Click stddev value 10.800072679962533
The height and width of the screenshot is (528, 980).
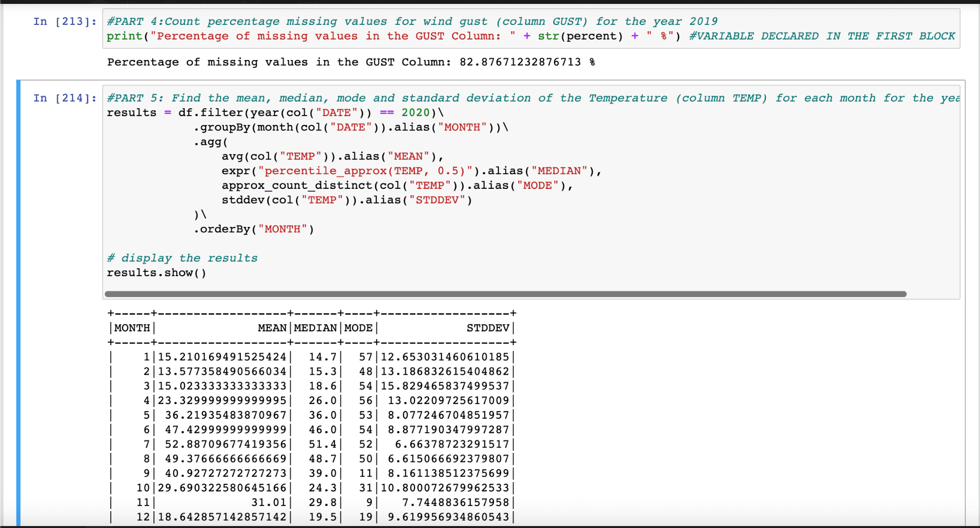[x=445, y=488]
